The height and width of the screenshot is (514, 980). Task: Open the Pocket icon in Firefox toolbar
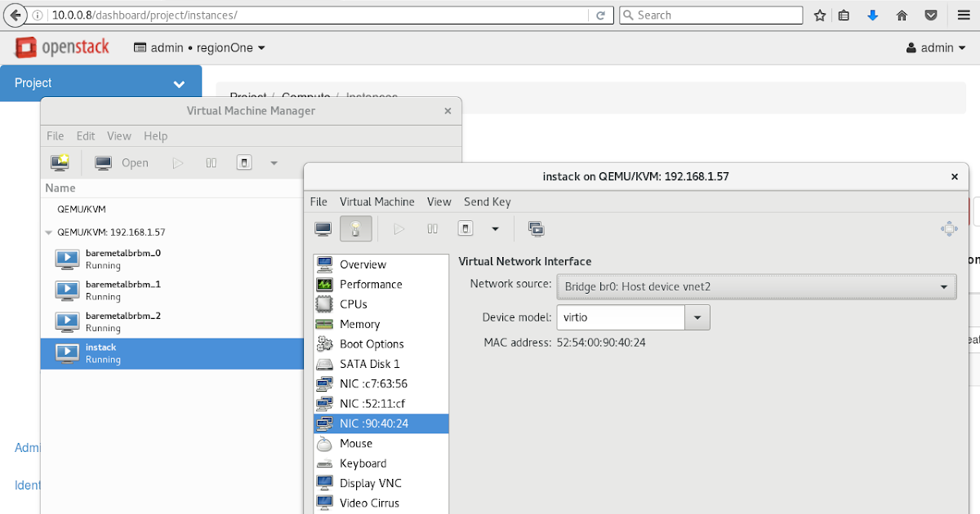930,16
